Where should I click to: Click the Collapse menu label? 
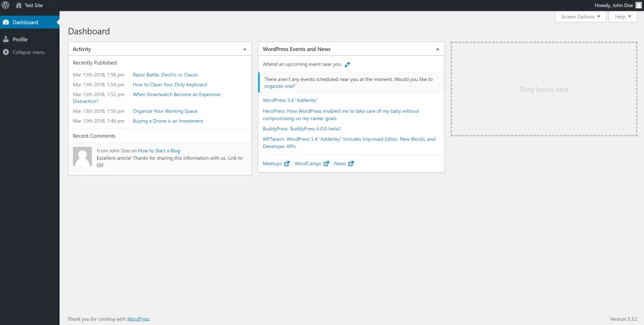pos(28,52)
